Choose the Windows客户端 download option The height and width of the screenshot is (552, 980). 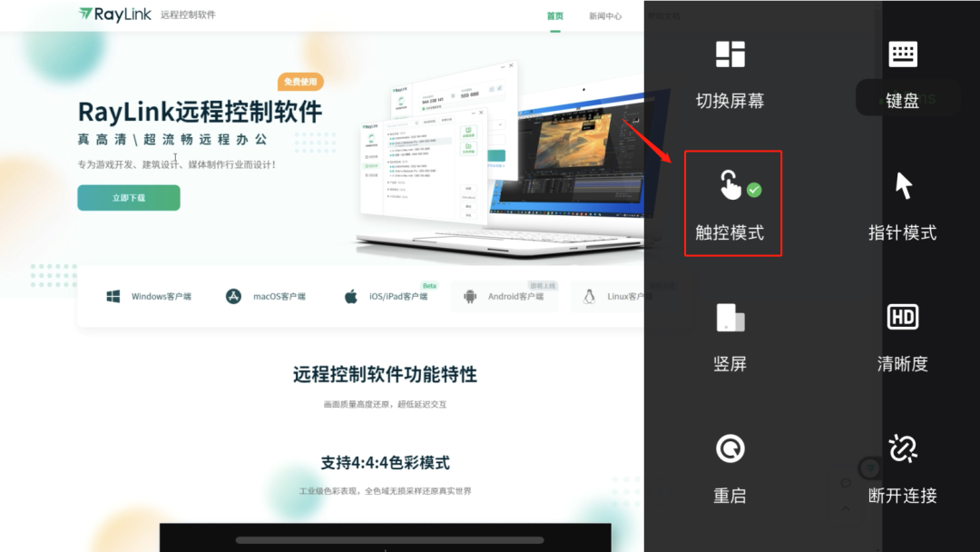(149, 296)
